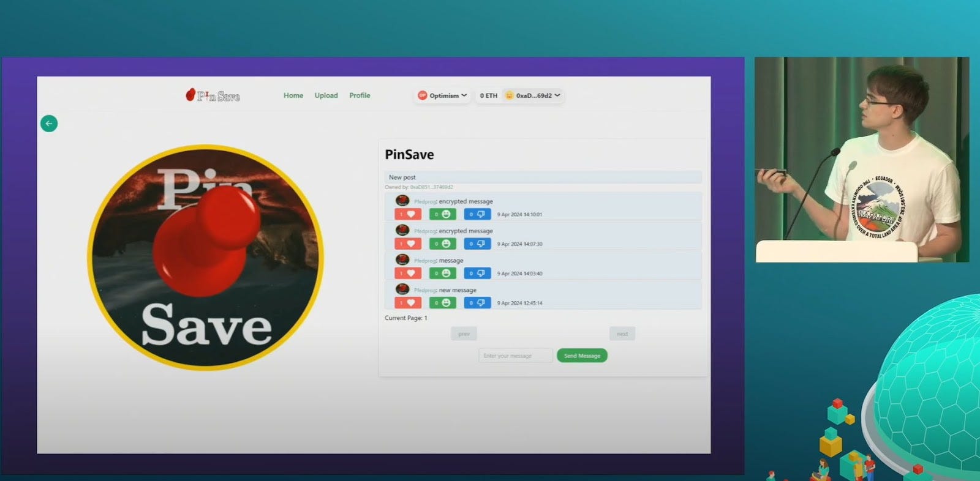Open avatar of 14:03:40 message author

(402, 260)
